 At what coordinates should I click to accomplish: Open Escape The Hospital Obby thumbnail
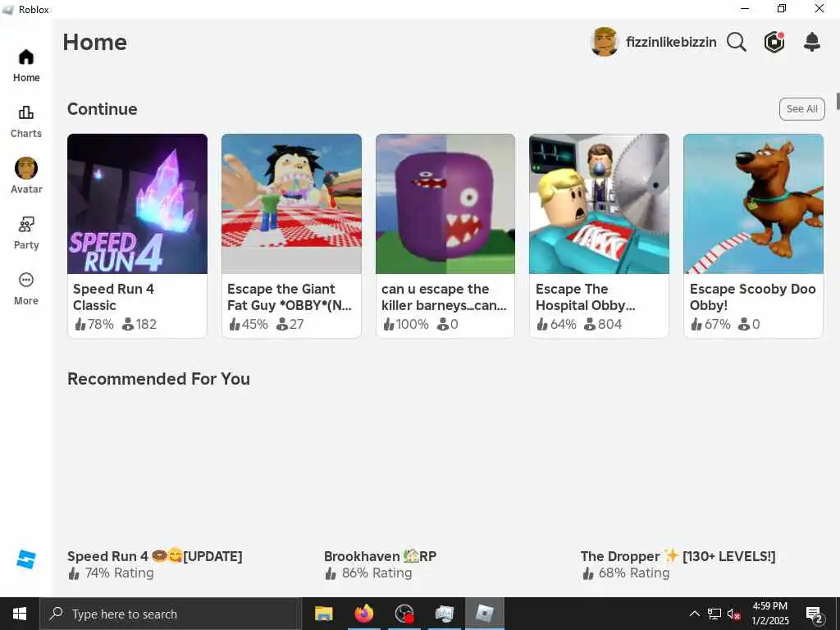pos(599,203)
